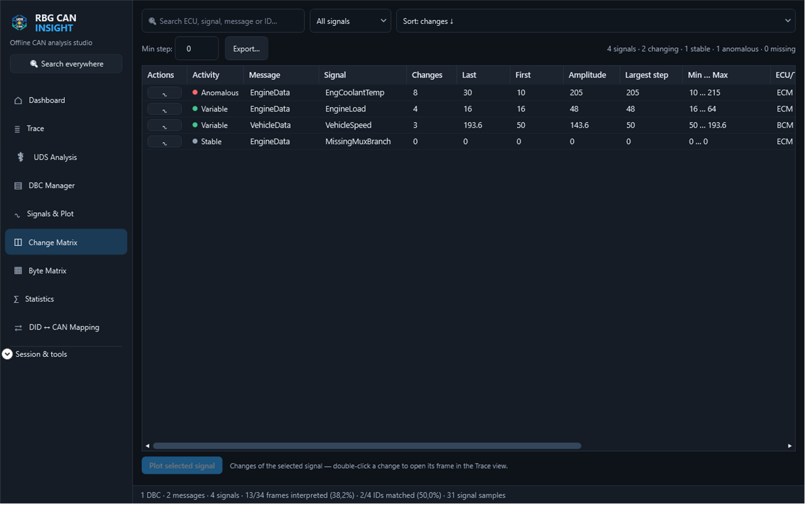Viewport: 812px width, 511px height.
Task: Open UDS Analysis icon in sidebar
Action: [20, 158]
